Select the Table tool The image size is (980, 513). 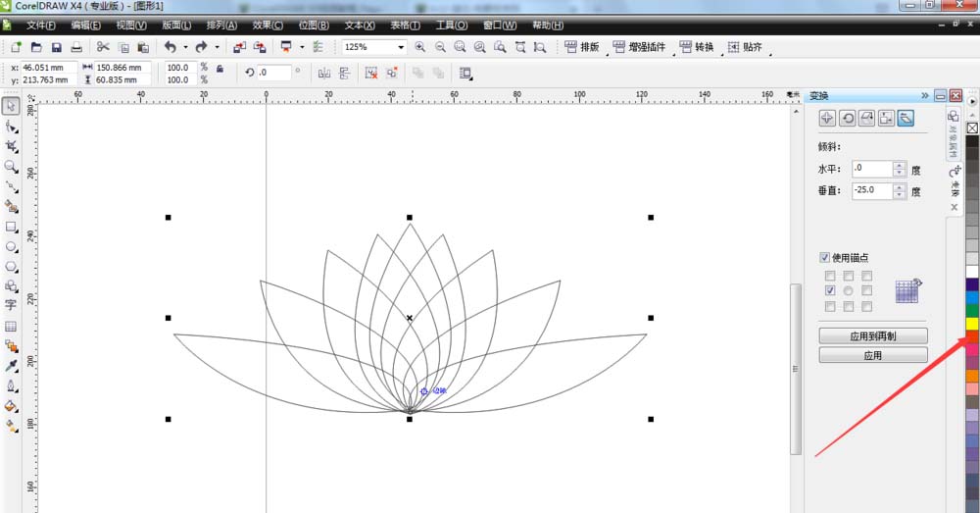pyautogui.click(x=11, y=326)
